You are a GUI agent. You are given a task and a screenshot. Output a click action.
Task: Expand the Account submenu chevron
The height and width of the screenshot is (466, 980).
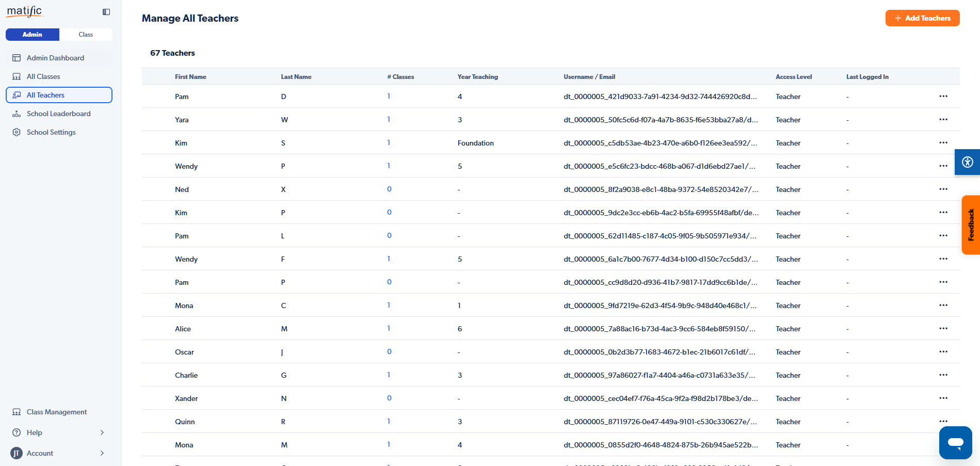pyautogui.click(x=102, y=453)
